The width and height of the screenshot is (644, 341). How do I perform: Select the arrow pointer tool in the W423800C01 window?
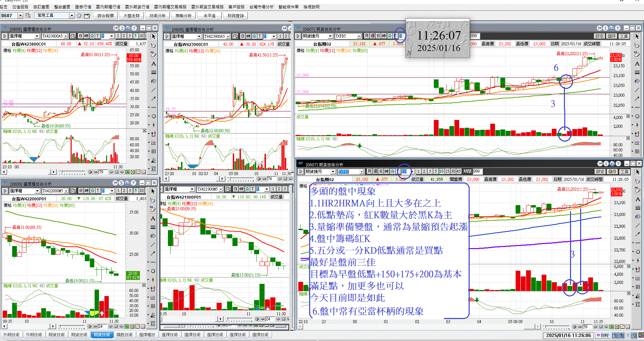pos(153,36)
